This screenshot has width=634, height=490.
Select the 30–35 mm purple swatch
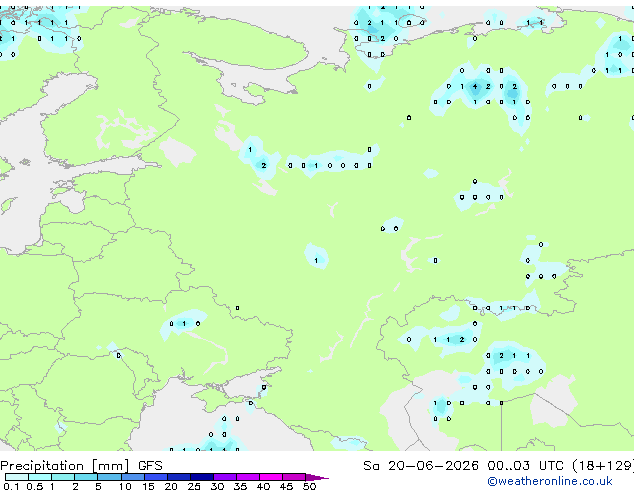224,477
